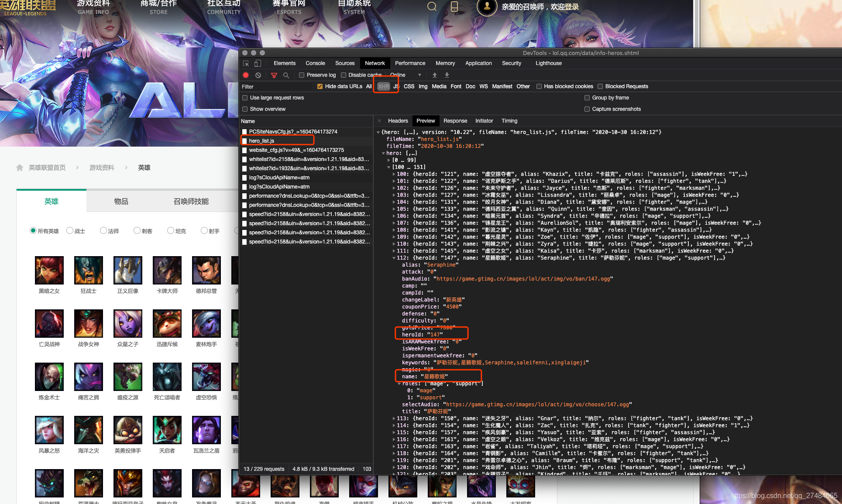Enable the Preserve log checkbox

(302, 75)
